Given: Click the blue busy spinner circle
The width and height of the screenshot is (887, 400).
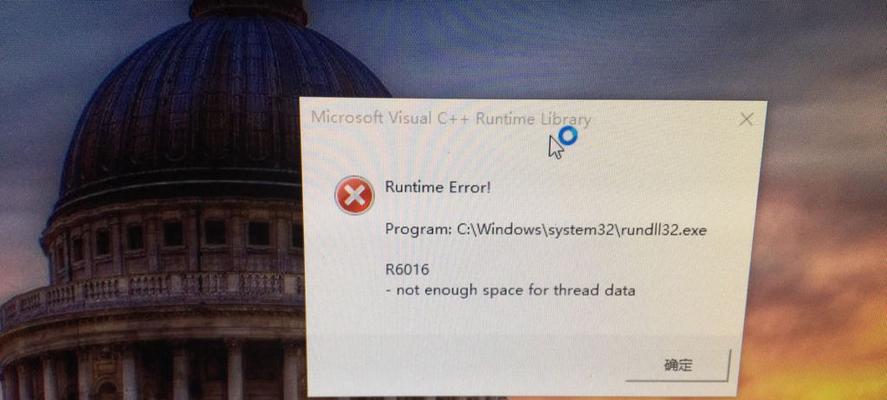Looking at the screenshot, I should [568, 135].
